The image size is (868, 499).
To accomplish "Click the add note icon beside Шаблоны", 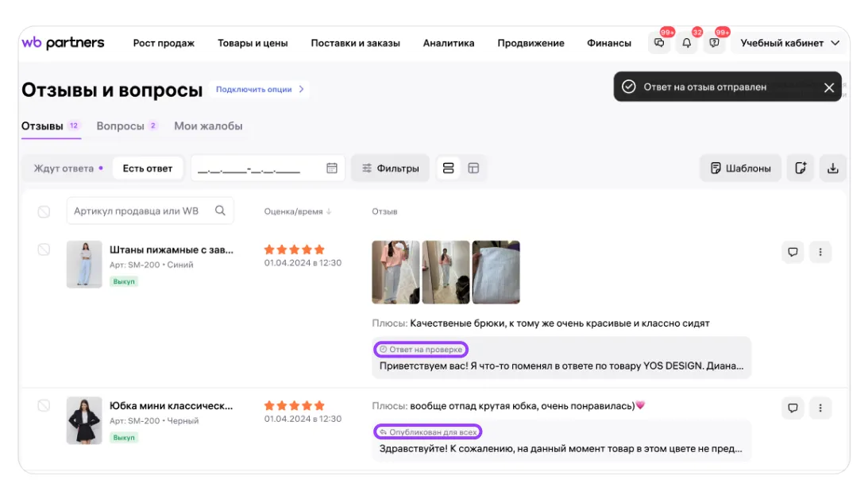I will (x=800, y=168).
